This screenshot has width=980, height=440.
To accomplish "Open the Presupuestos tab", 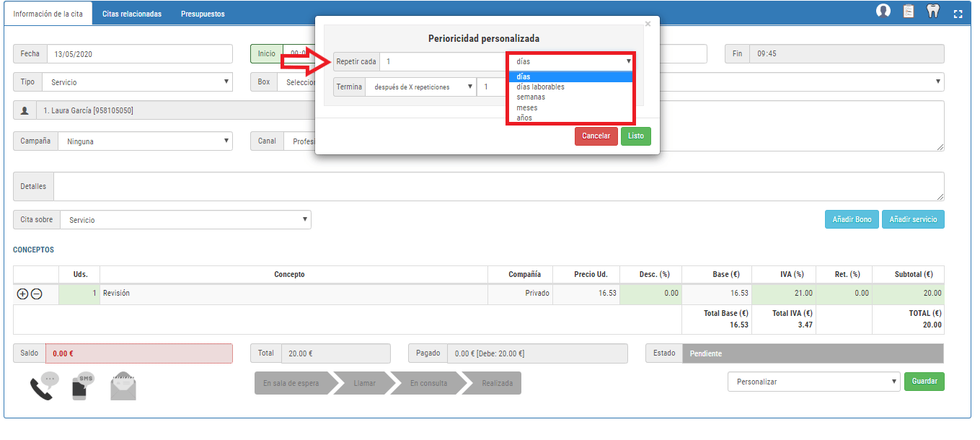I will tap(203, 14).
